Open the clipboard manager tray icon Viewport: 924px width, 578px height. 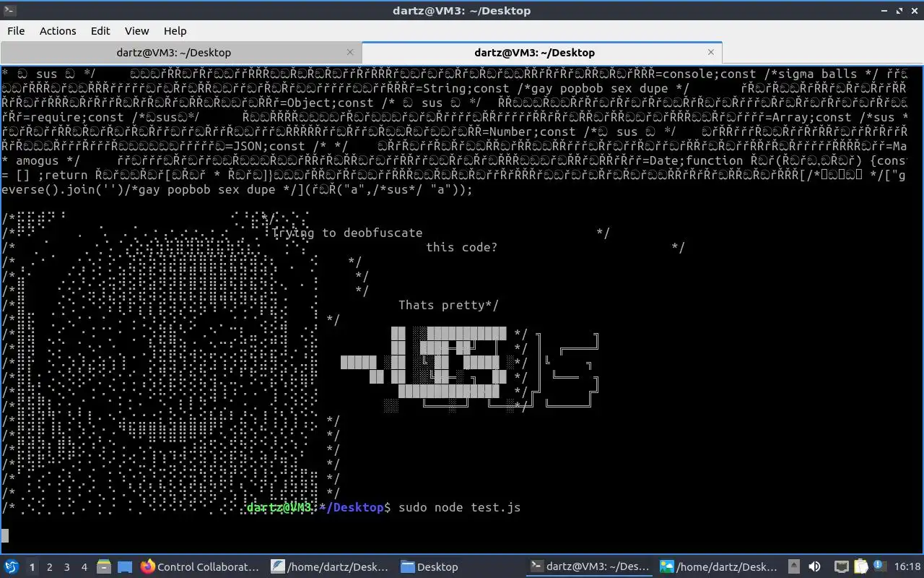click(860, 566)
